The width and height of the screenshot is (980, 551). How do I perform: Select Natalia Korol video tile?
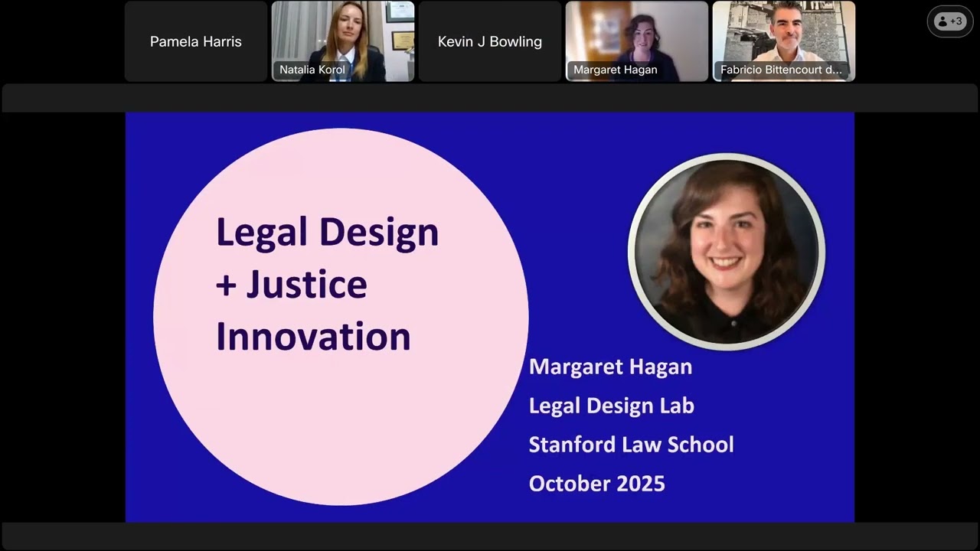[x=343, y=41]
